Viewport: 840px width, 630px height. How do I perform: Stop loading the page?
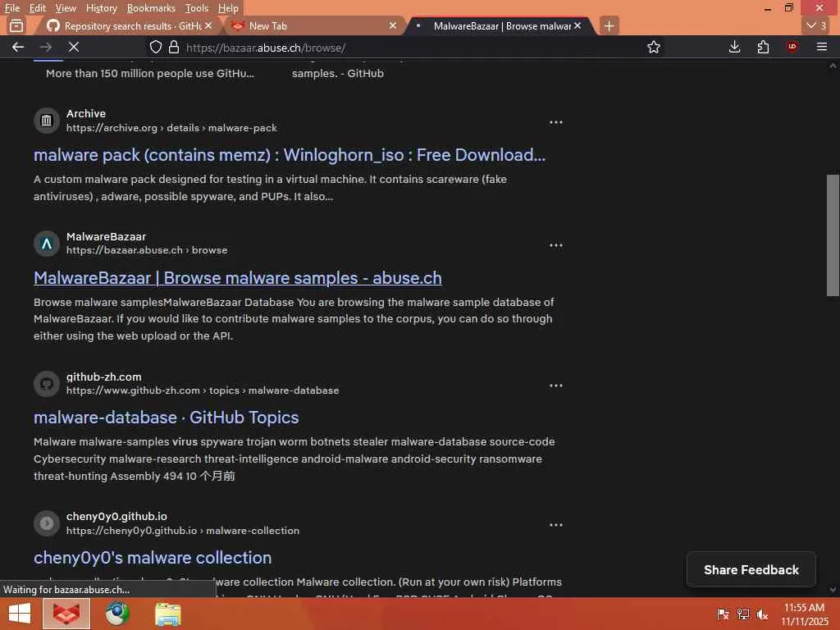73,47
